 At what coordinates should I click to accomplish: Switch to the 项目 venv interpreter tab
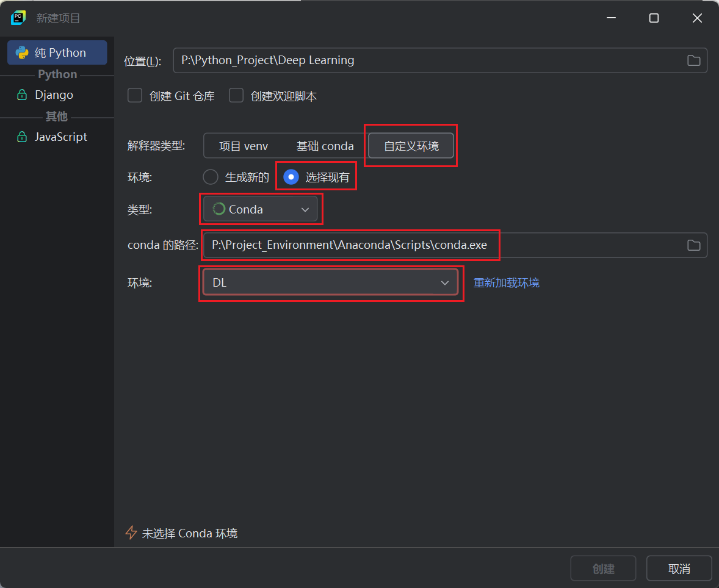point(244,146)
